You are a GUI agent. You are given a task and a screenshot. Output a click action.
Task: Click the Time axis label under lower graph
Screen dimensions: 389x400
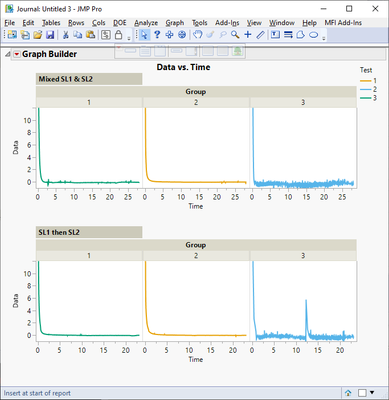[196, 359]
